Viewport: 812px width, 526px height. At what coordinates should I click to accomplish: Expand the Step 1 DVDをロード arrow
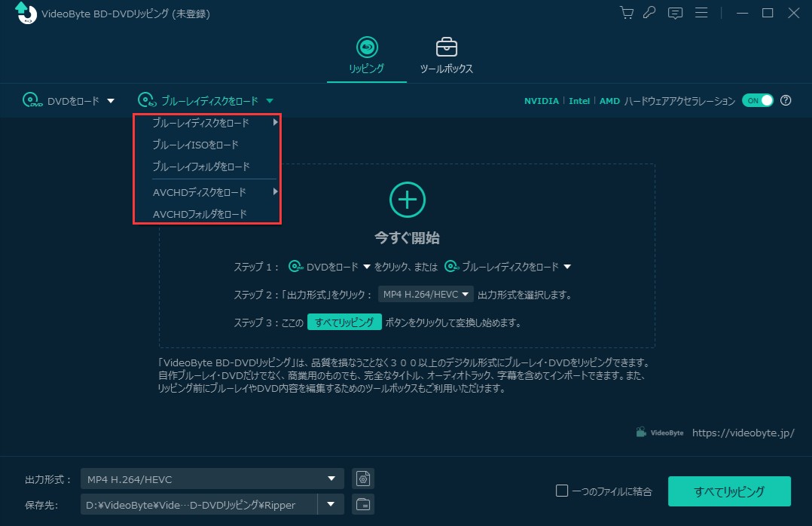pyautogui.click(x=367, y=267)
